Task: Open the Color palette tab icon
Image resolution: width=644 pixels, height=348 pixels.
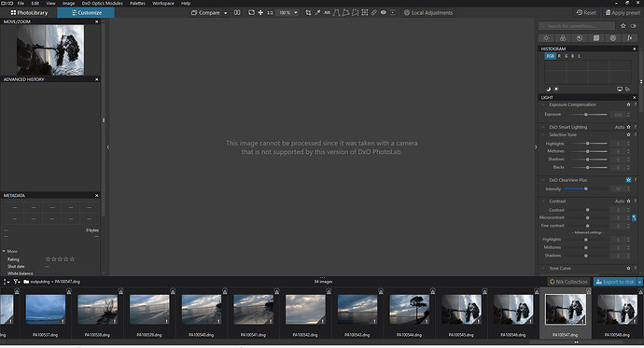Action: (x=563, y=38)
